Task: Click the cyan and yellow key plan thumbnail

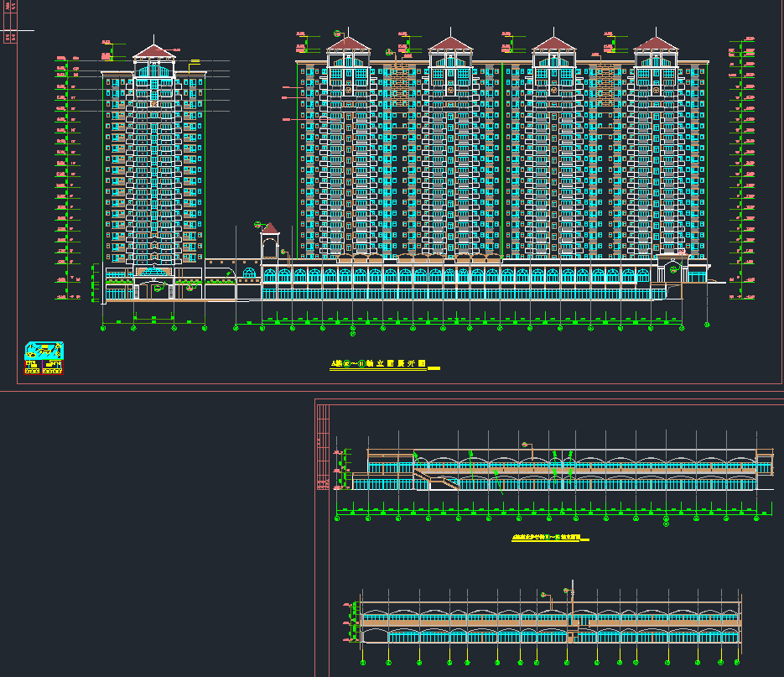Action: coord(44,357)
